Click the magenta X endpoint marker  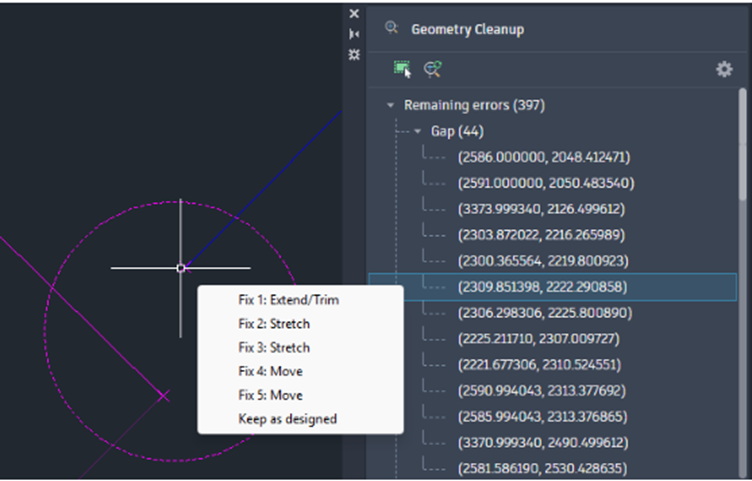164,396
